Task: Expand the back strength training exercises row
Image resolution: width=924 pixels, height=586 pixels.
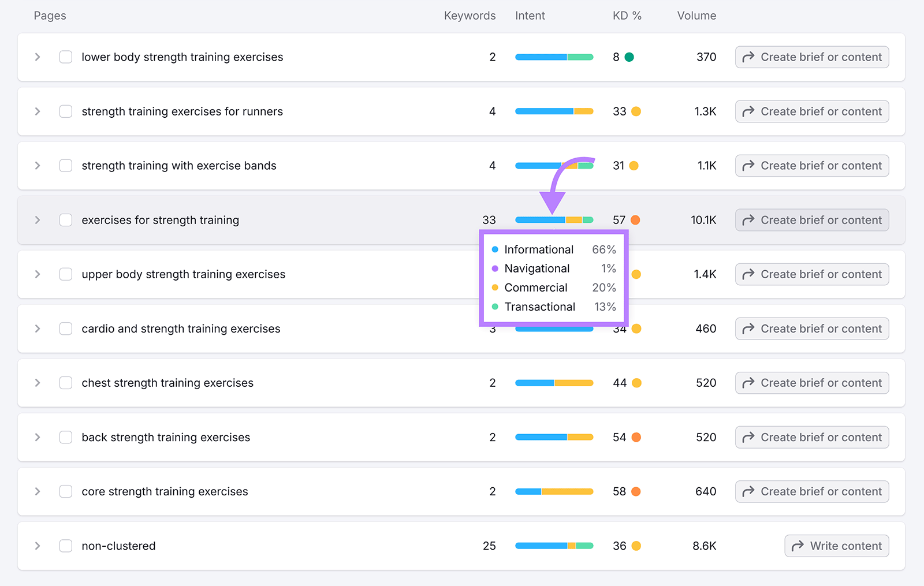Action: (37, 437)
